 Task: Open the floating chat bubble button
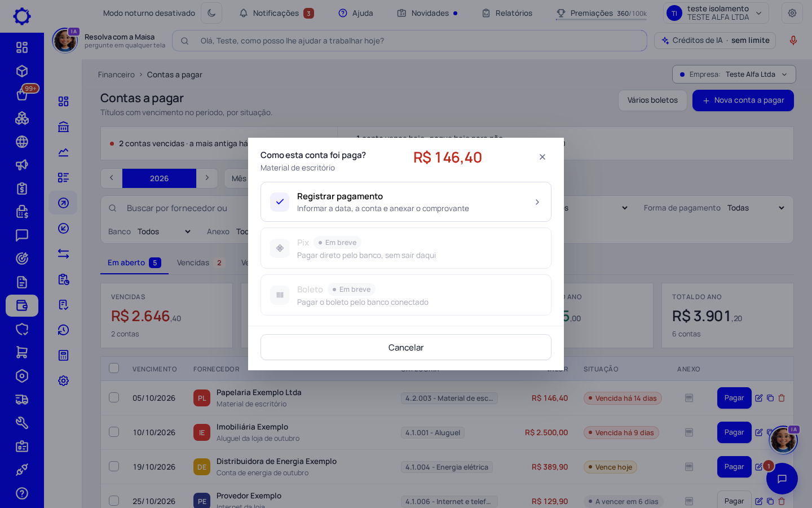(x=782, y=479)
